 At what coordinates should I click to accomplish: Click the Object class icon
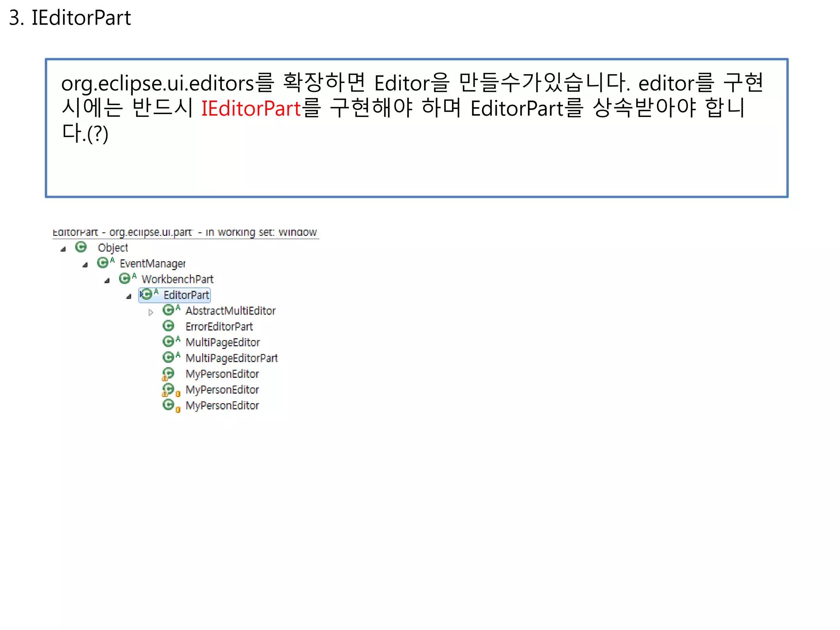point(81,247)
